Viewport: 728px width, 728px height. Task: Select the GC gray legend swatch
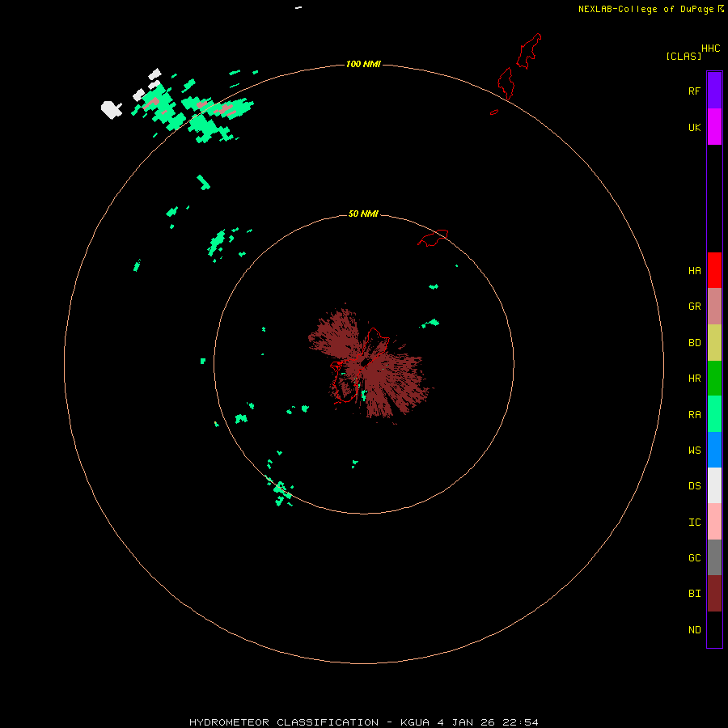pyautogui.click(x=714, y=557)
